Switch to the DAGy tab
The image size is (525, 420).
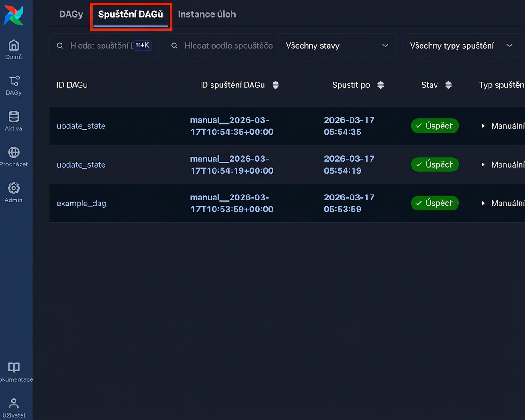tap(71, 15)
